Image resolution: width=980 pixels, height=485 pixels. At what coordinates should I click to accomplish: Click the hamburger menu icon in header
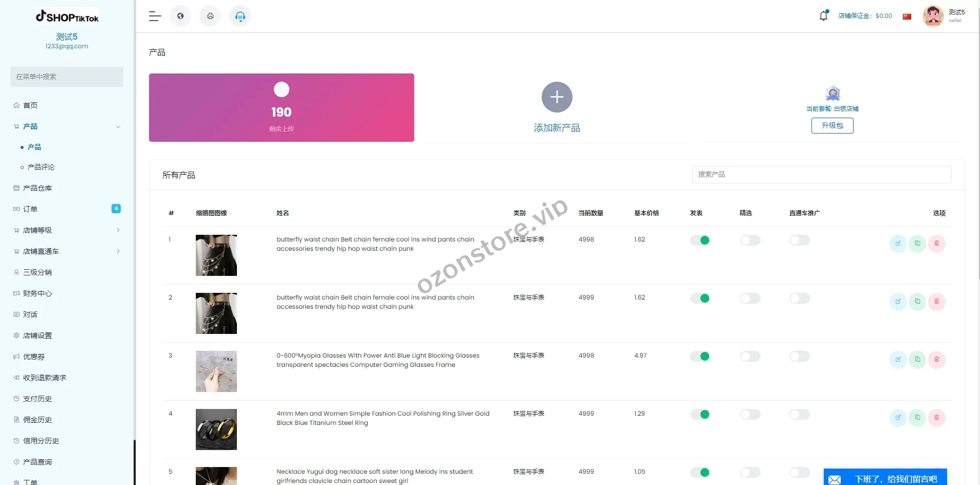click(155, 16)
